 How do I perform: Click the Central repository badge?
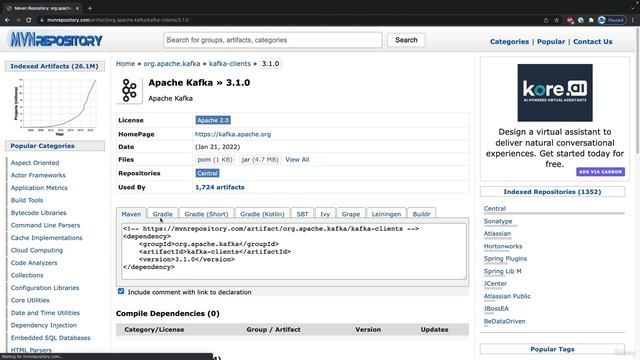[207, 173]
